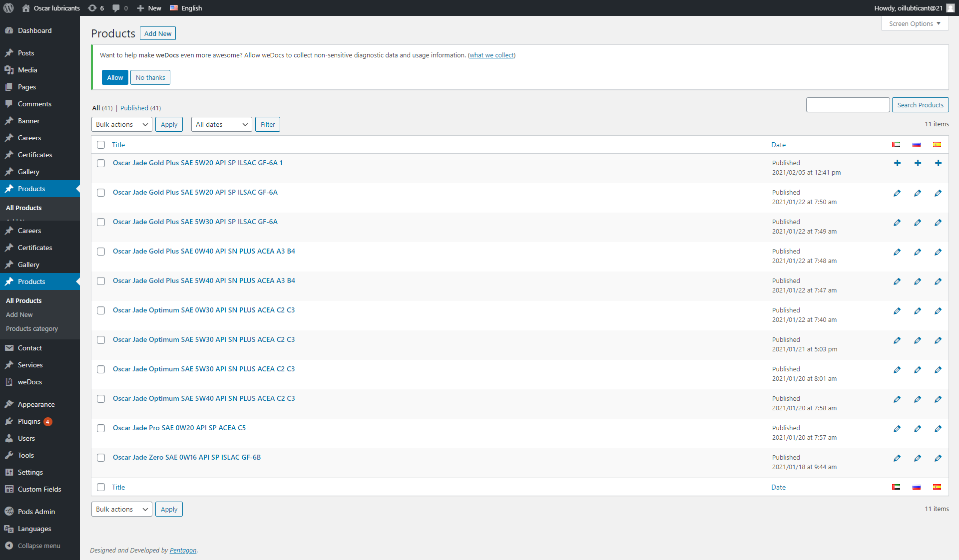Viewport: 959px width, 560px height.
Task: Open the Settings menu in sidebar
Action: tap(40, 472)
